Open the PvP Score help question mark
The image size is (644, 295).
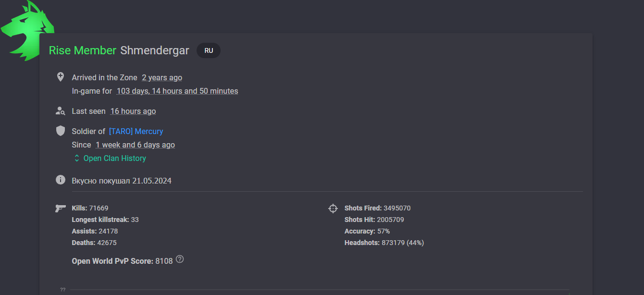coord(180,259)
